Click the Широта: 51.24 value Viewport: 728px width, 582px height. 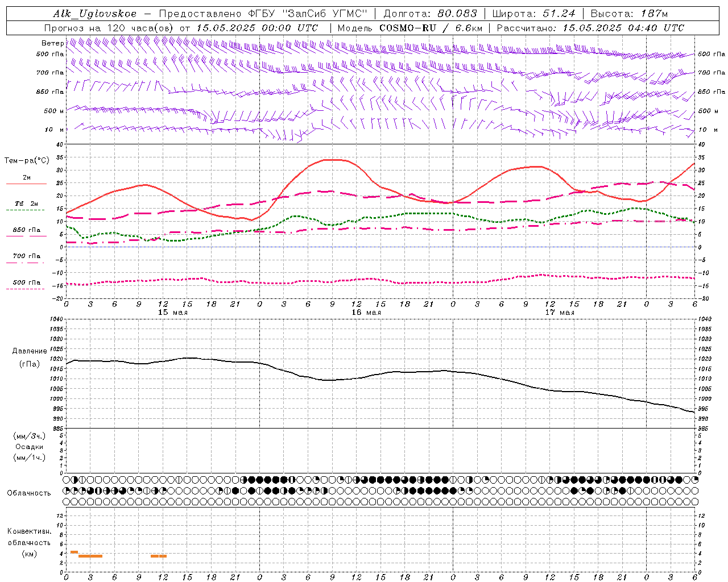click(533, 14)
